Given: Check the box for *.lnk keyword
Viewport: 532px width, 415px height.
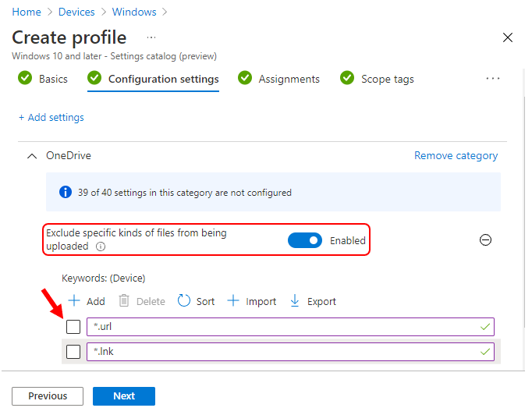Looking at the screenshot, I should point(73,352).
